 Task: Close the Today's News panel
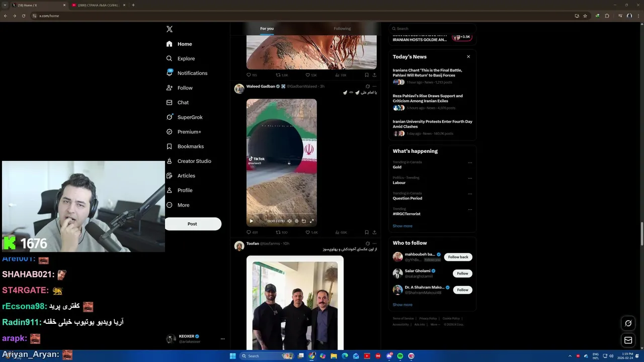(468, 56)
